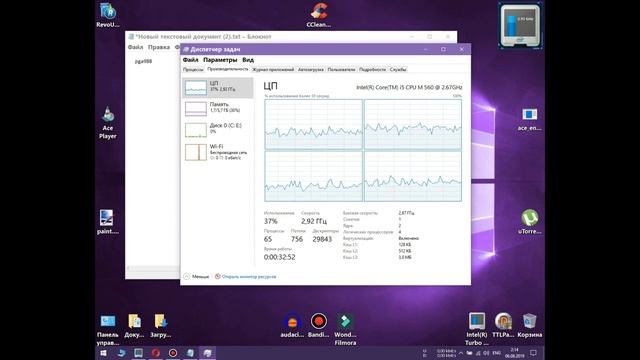Open the Documents folder on the desktop
640x360 pixels.
click(134, 326)
